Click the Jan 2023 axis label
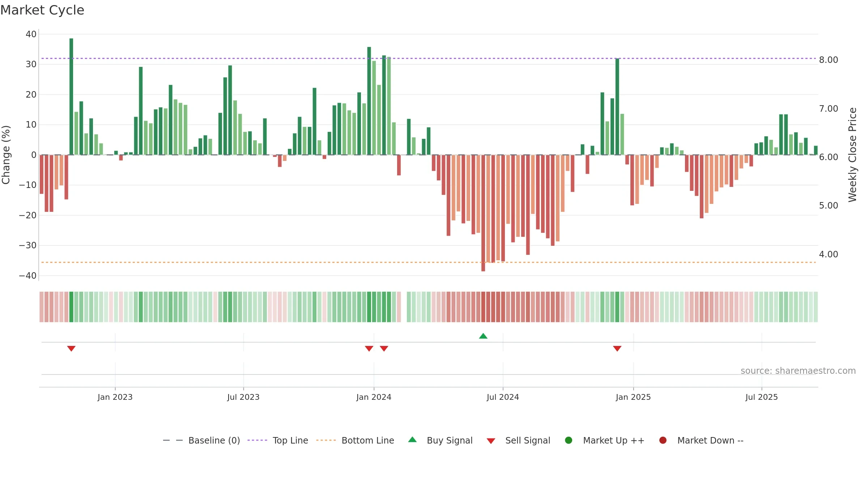 115,397
